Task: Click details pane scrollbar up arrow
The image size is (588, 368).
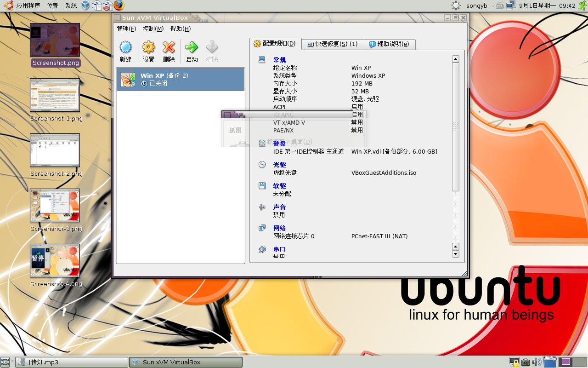Action: coord(456,59)
